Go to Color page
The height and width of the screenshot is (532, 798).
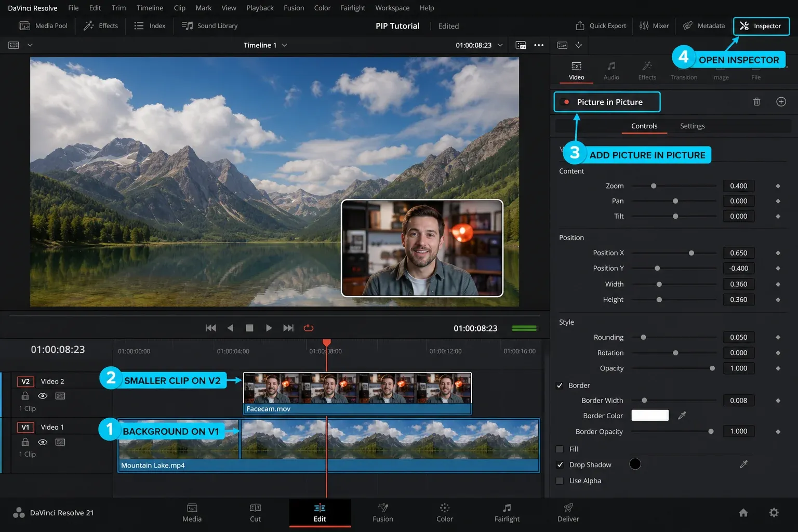[445, 513]
